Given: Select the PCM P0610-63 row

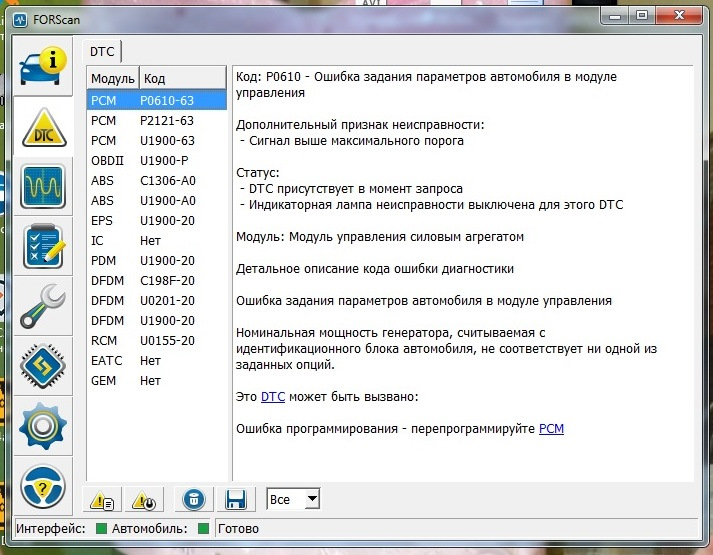Looking at the screenshot, I should pyautogui.click(x=156, y=100).
